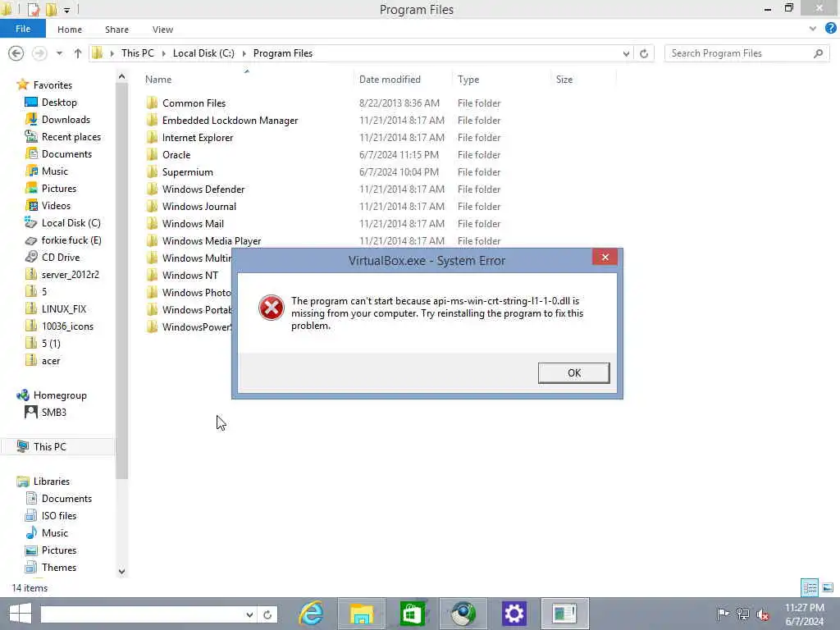
Task: Sort by Size column header
Action: [564, 80]
